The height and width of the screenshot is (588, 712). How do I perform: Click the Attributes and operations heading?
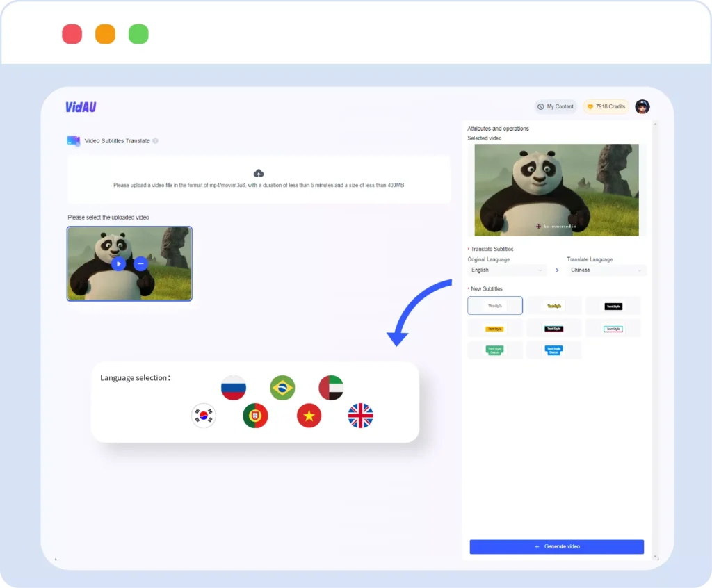tap(498, 129)
